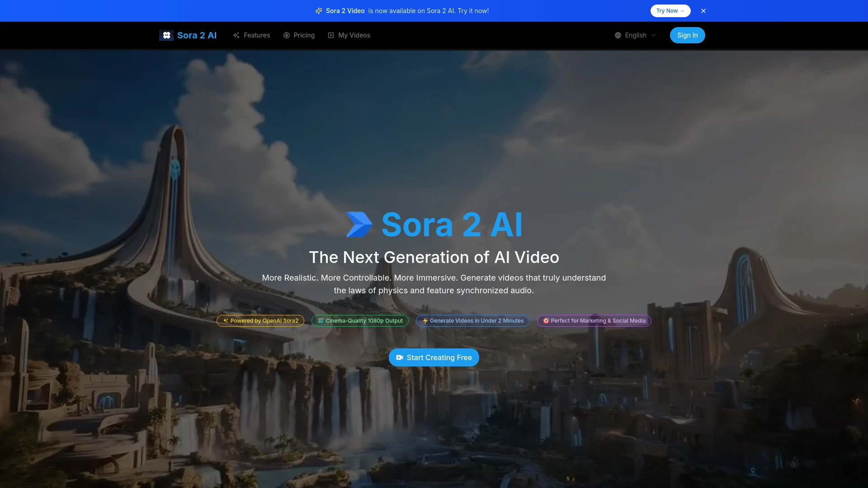Image resolution: width=868 pixels, height=488 pixels.
Task: Open the Pricing nav item
Action: tap(304, 35)
